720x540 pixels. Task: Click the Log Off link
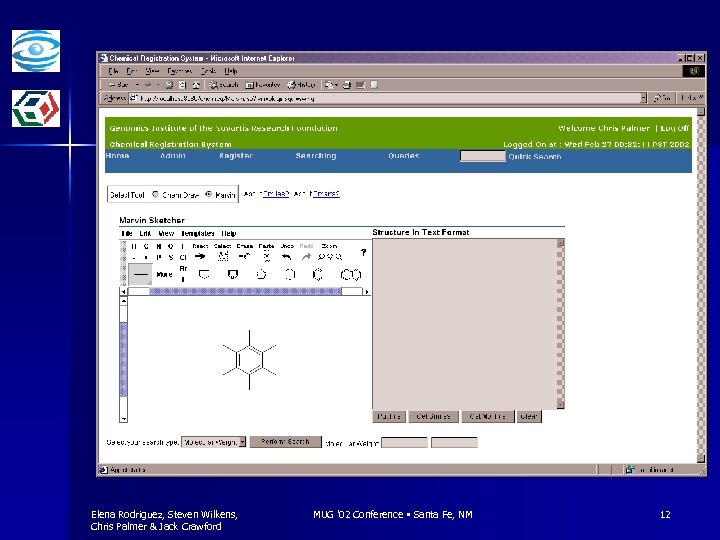[675, 128]
